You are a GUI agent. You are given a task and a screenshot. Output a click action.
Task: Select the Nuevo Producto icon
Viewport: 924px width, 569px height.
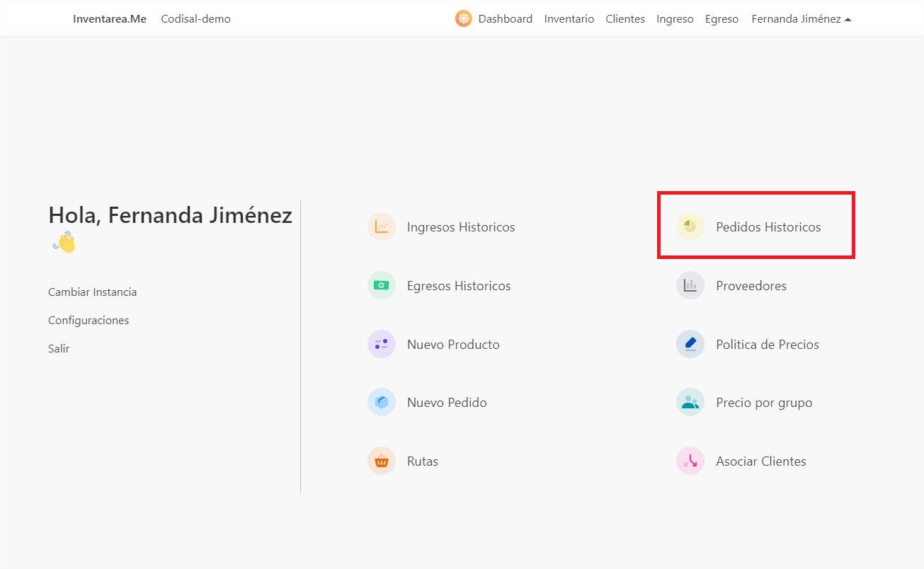tap(382, 343)
